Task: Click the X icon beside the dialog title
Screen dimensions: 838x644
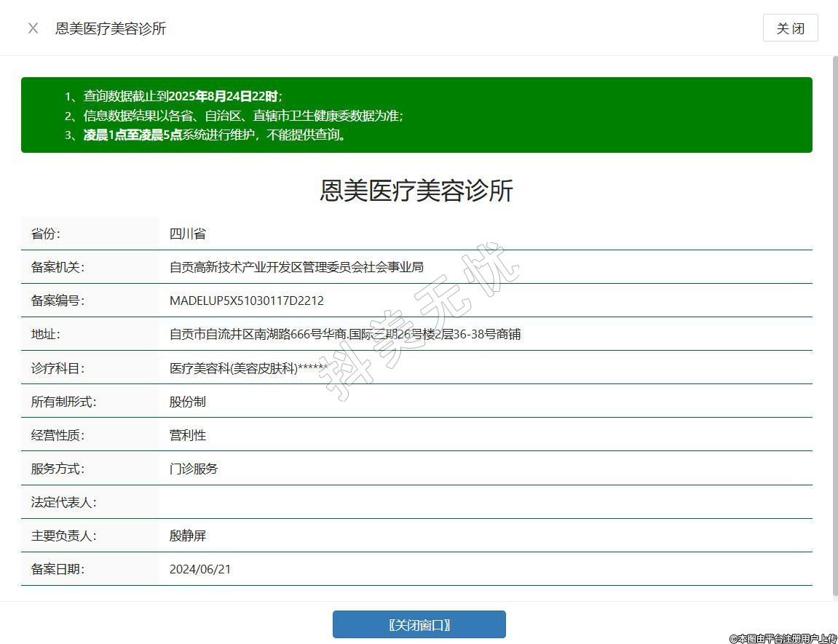Action: tap(33, 28)
